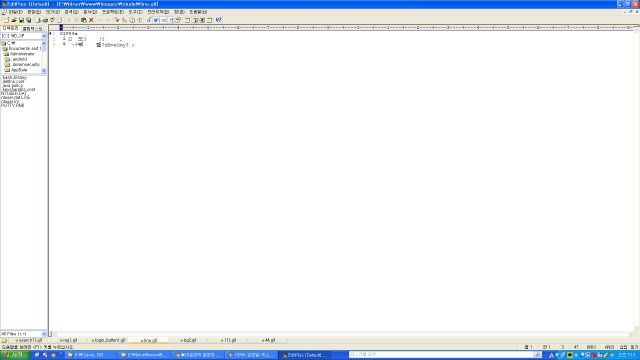Viewport: 640px width, 360px height.
Task: Open the File menu in menu bar
Action: 16,12
